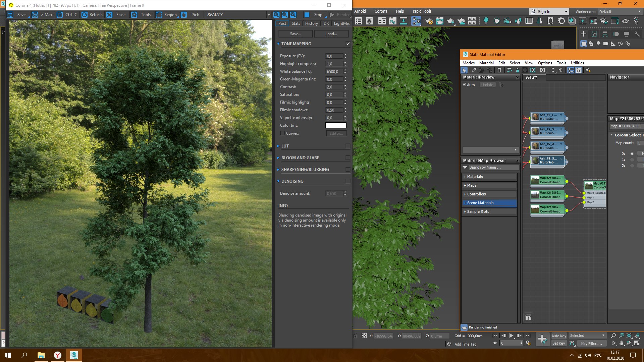The height and width of the screenshot is (362, 644).
Task: Click Time Configuration clock icon
Action: 528,343
